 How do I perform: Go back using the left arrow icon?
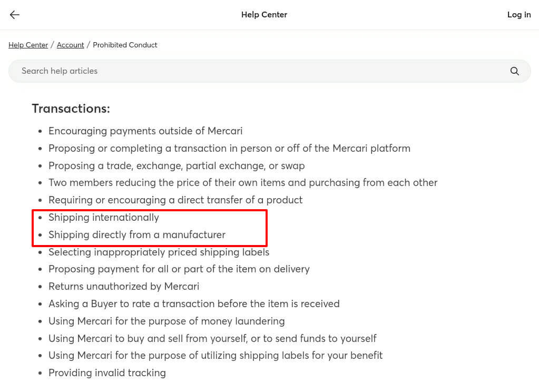click(x=14, y=14)
